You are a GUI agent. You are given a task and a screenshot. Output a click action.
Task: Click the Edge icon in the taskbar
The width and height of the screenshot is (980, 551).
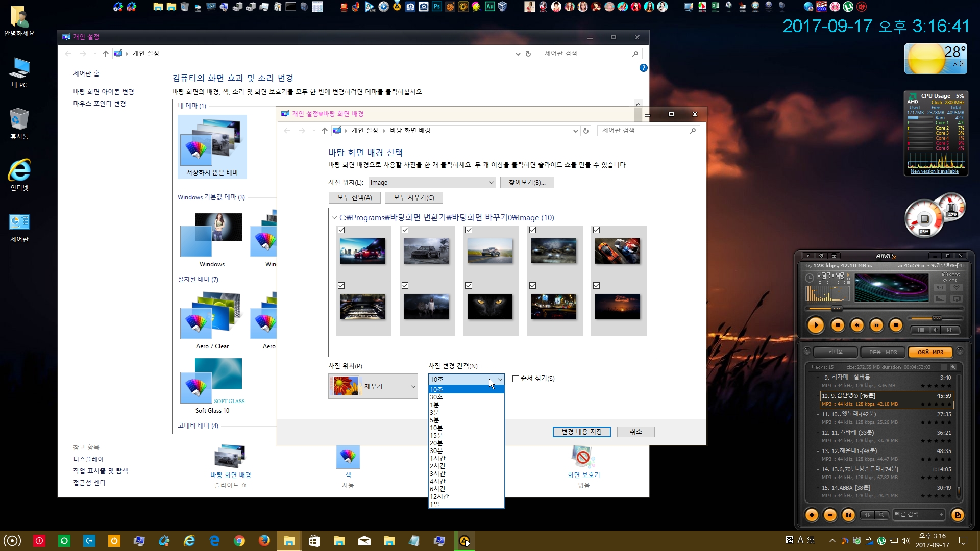(x=214, y=541)
